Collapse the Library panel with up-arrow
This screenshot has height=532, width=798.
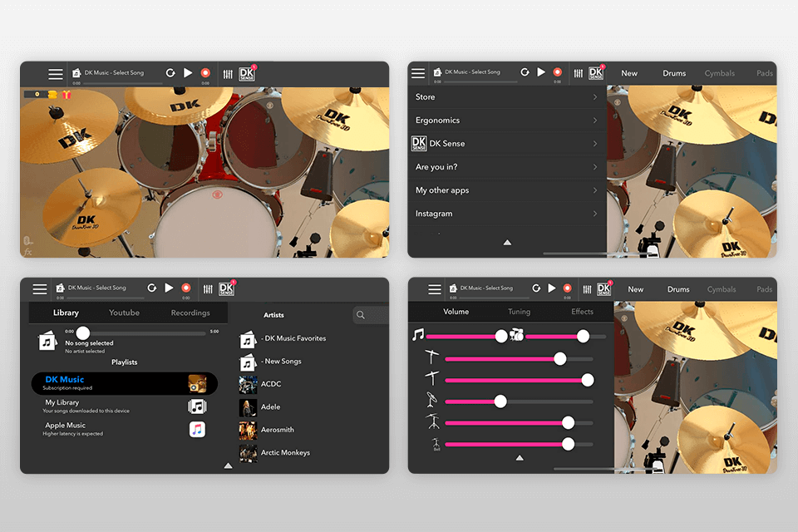(x=228, y=465)
